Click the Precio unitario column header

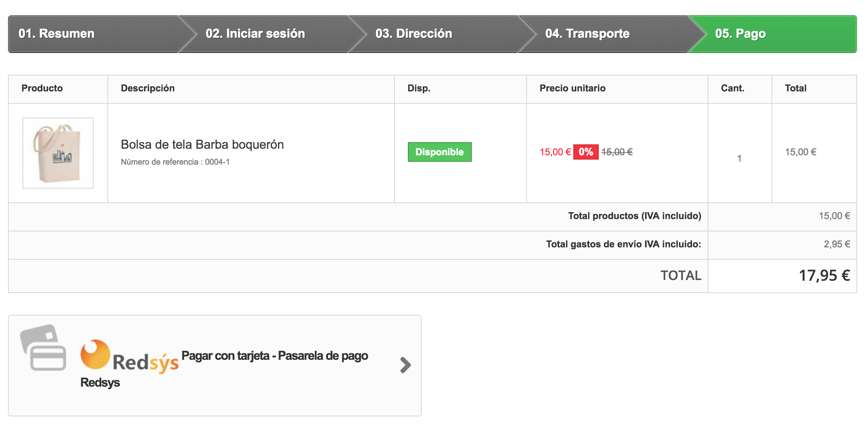click(x=572, y=88)
